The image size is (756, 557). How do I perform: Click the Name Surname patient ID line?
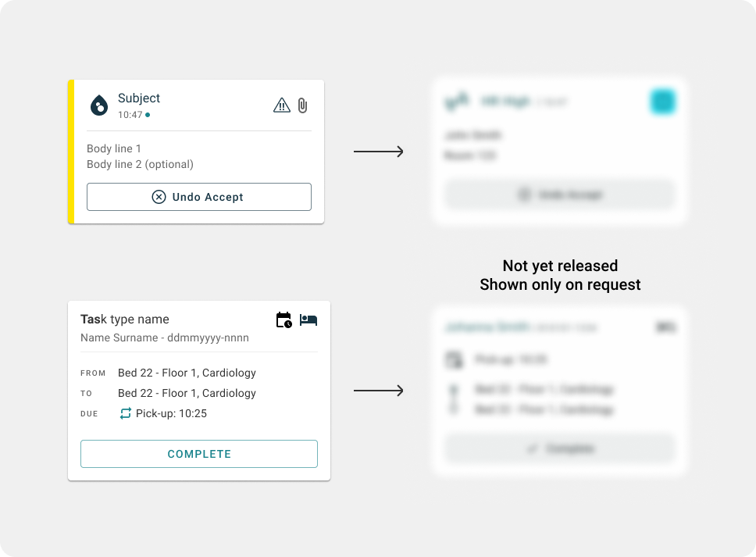click(165, 337)
